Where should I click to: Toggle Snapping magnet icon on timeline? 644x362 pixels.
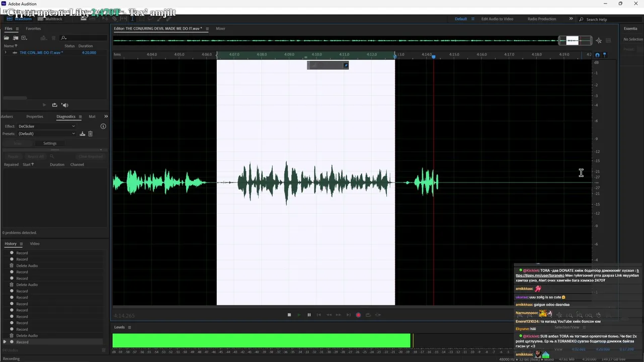click(597, 55)
